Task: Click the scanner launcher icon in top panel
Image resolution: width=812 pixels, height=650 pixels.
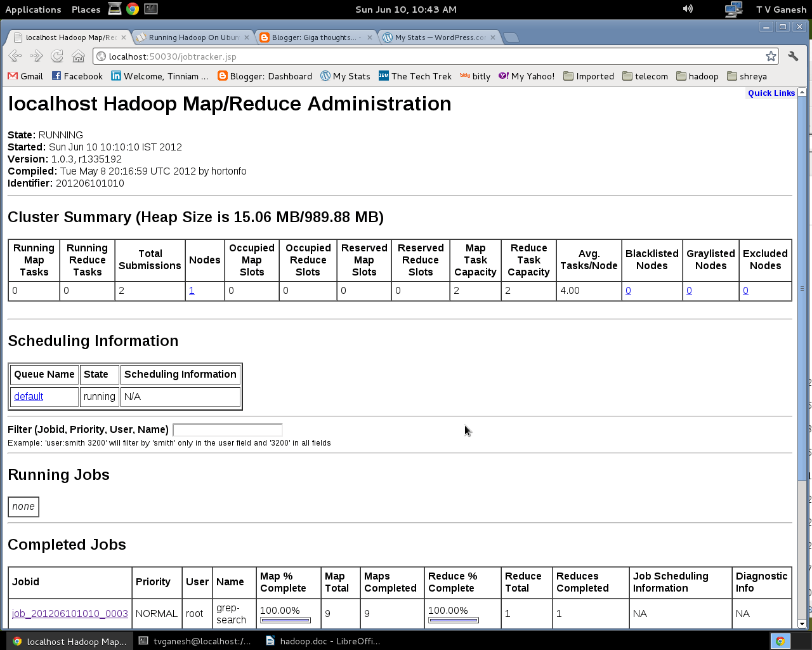Action: click(x=115, y=9)
